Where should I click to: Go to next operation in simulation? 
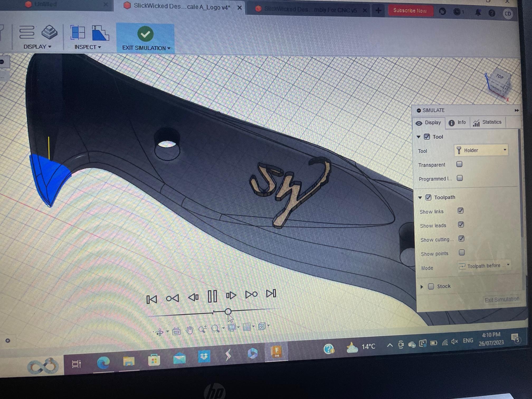(251, 294)
